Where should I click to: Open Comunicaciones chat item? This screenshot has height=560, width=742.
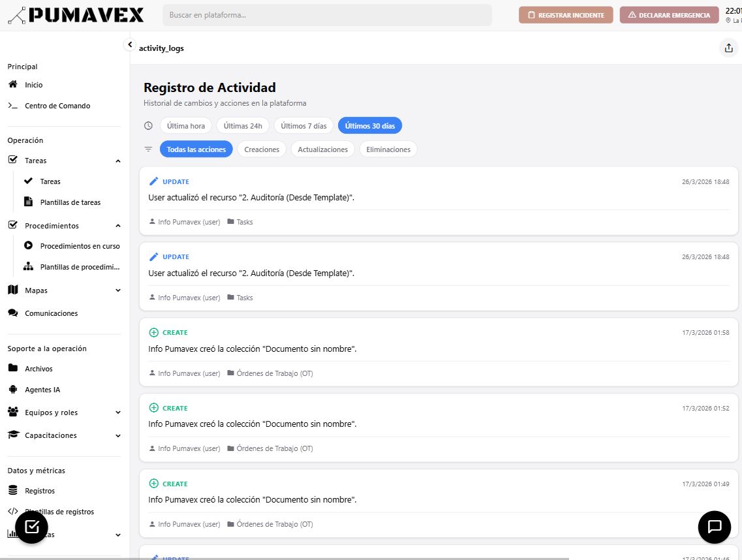[x=51, y=313]
